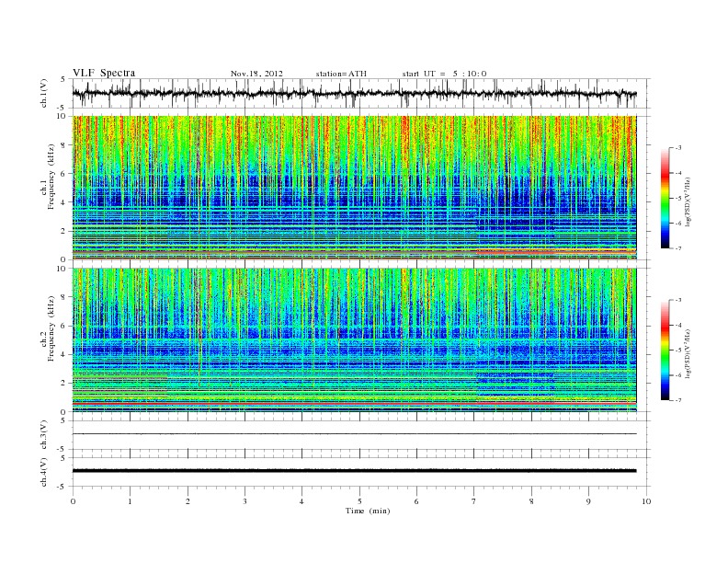
Task: Click the '8' kHz tick on ch.2 frequency axis
Action: tap(63, 297)
